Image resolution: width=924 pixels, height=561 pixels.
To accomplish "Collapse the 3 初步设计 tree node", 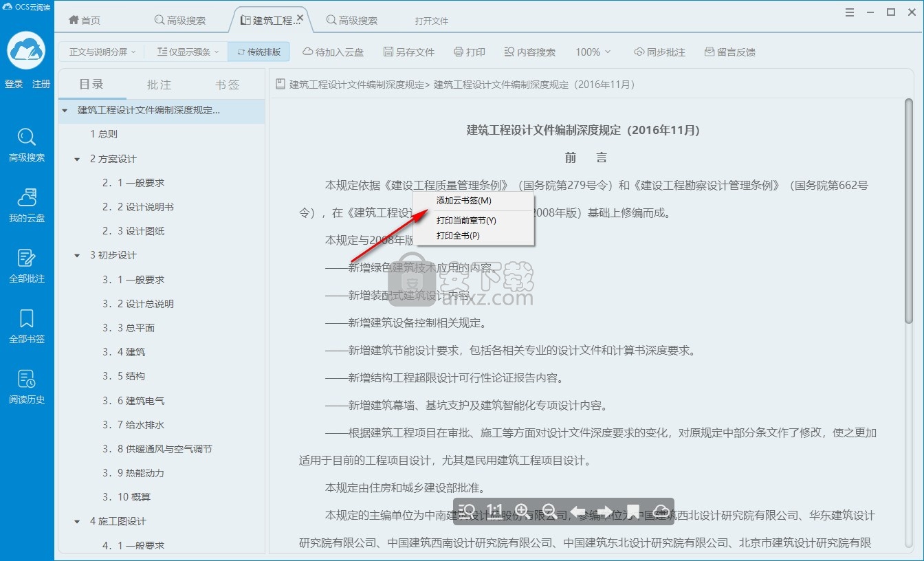I will coord(78,256).
